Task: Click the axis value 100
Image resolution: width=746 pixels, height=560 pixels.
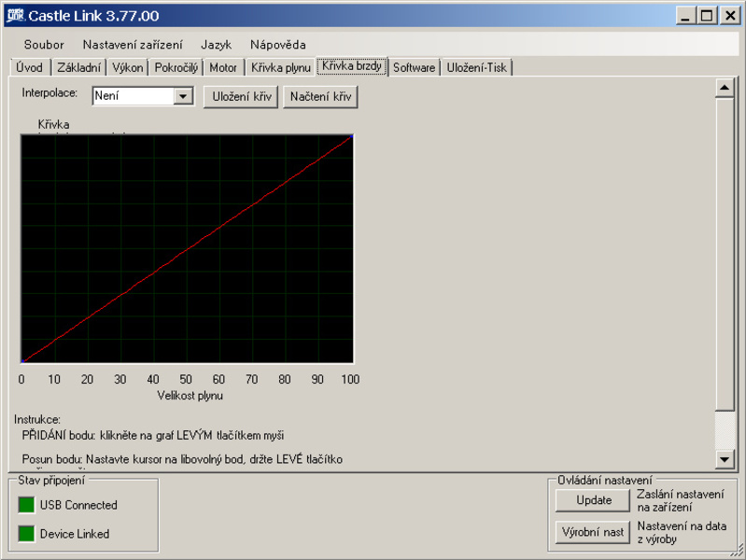Action: 350,379
